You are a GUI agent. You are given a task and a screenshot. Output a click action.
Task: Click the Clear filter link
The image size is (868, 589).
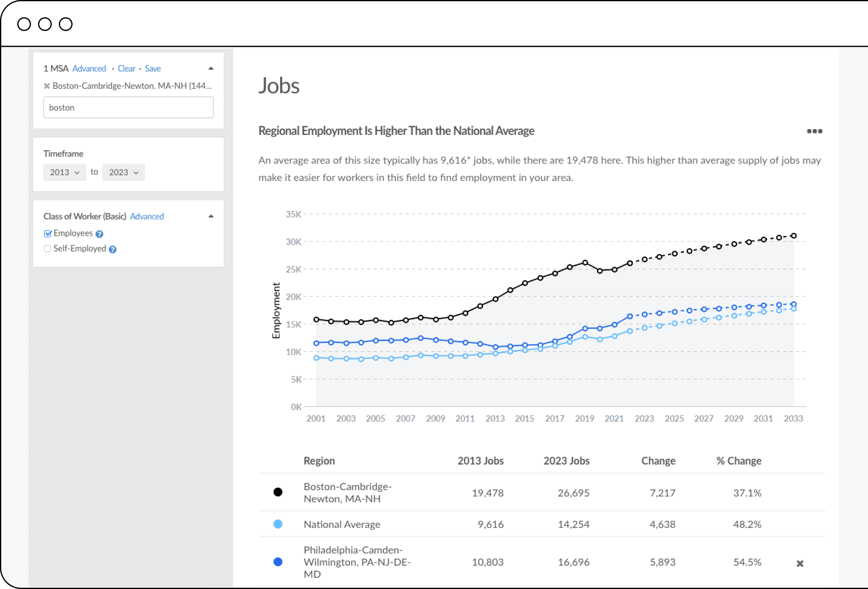pyautogui.click(x=127, y=68)
